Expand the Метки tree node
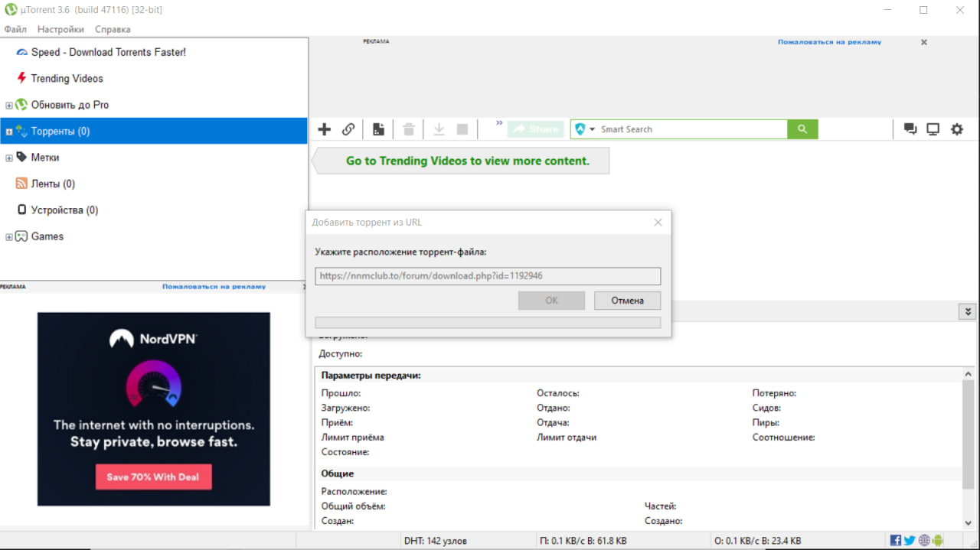This screenshot has height=550, width=980. (x=9, y=158)
